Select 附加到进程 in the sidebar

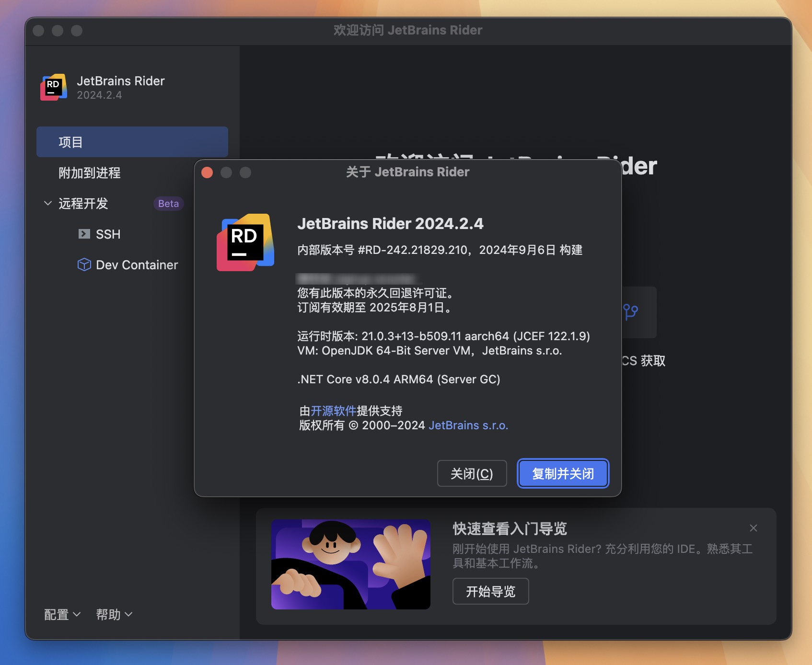point(90,172)
